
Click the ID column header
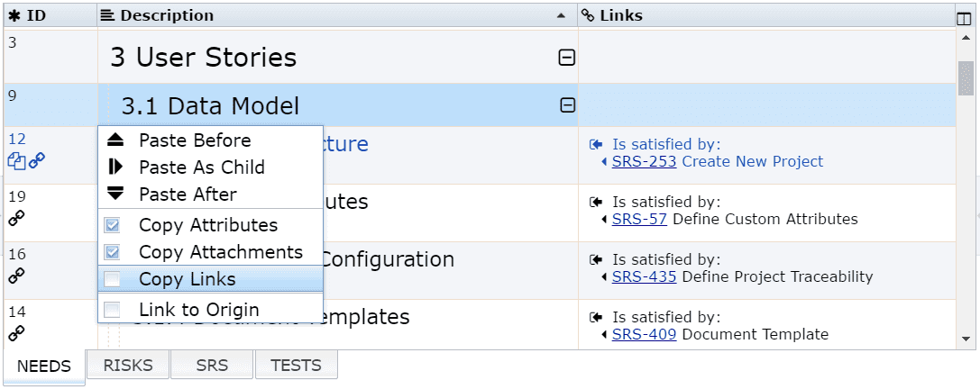50,15
